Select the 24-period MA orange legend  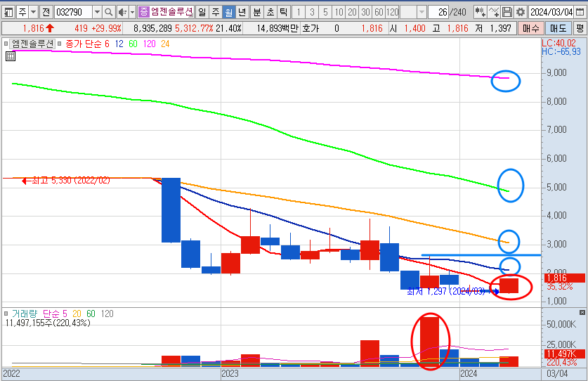click(165, 44)
